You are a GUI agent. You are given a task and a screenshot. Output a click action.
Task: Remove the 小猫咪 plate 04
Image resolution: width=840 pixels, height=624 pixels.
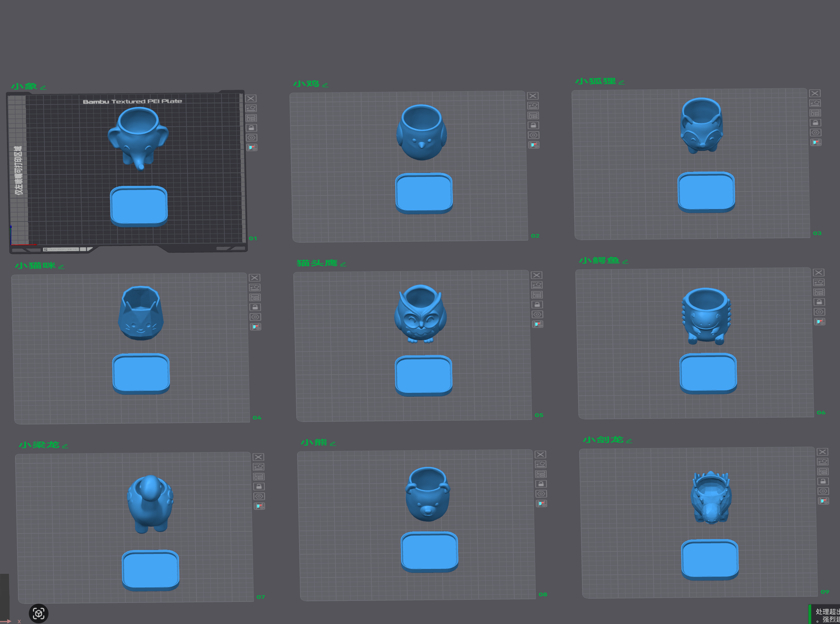pyautogui.click(x=254, y=278)
